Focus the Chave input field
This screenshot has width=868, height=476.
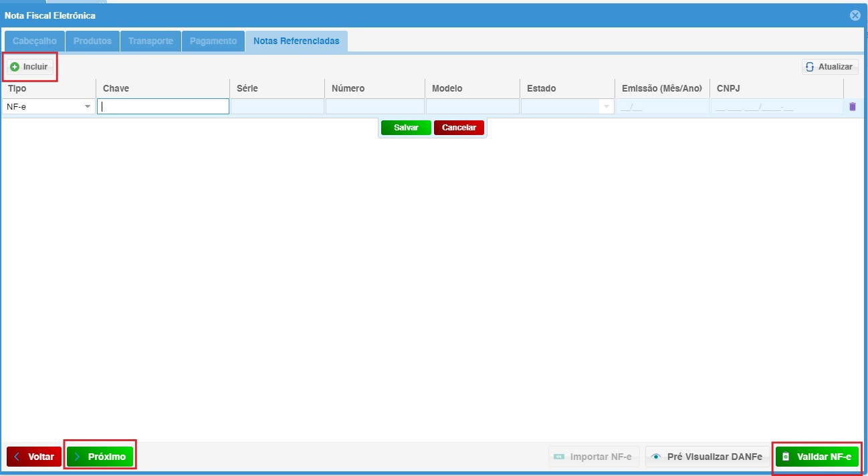click(163, 107)
